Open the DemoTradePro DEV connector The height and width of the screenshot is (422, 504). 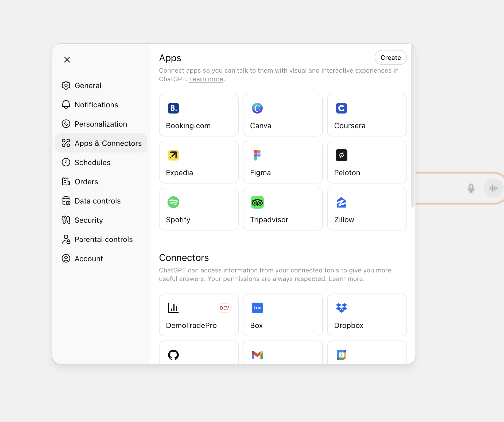click(199, 315)
